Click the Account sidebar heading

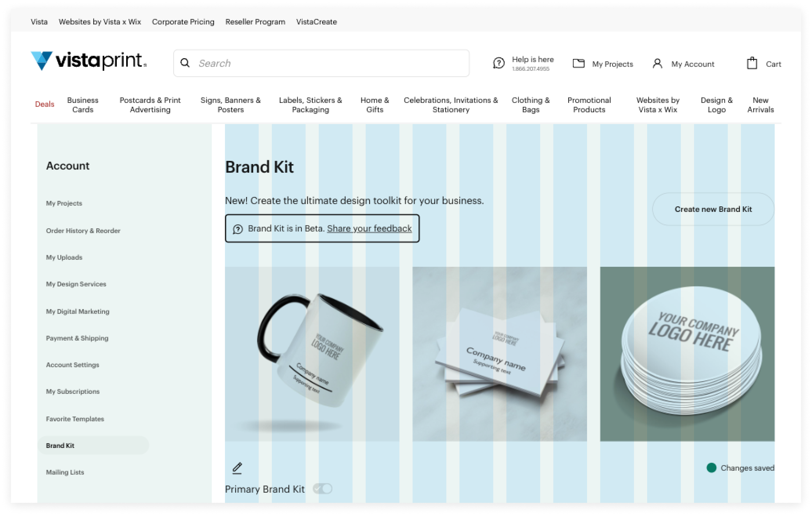click(68, 166)
